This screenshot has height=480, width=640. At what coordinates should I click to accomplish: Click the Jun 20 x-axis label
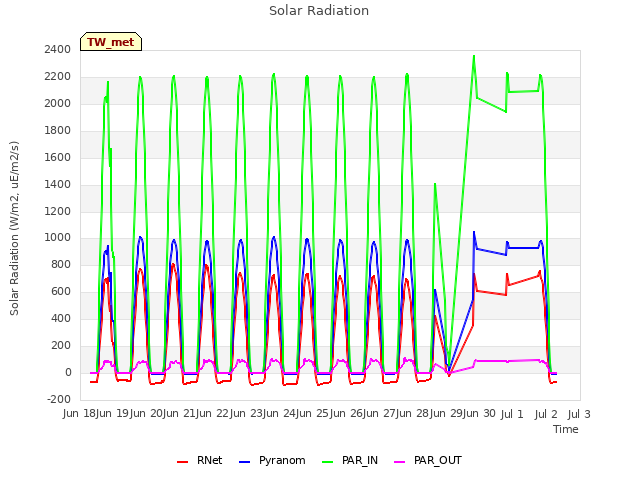[146, 413]
